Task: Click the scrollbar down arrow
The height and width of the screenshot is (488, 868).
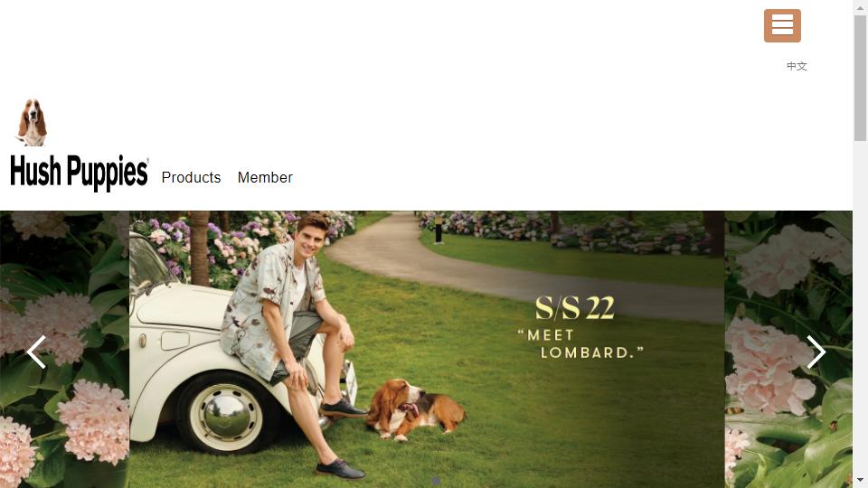Action: (860, 480)
